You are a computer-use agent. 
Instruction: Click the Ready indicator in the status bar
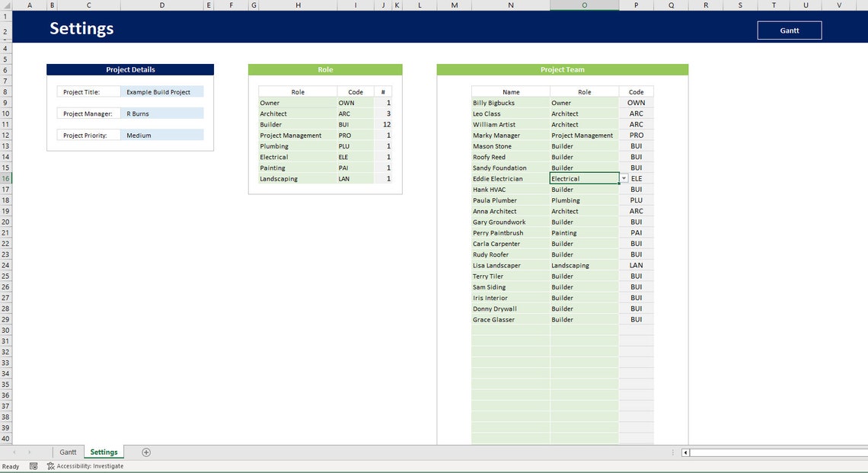[x=10, y=465]
